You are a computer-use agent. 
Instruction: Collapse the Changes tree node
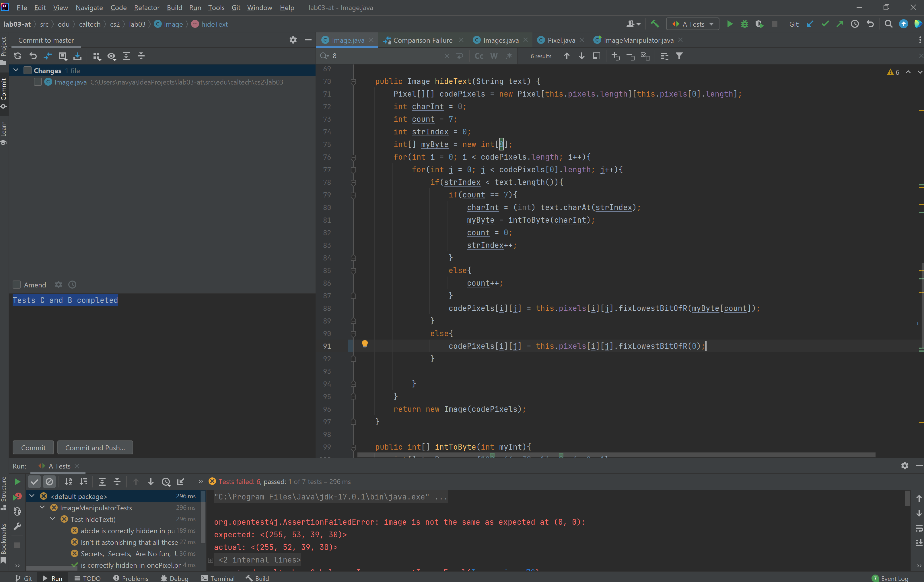click(16, 70)
